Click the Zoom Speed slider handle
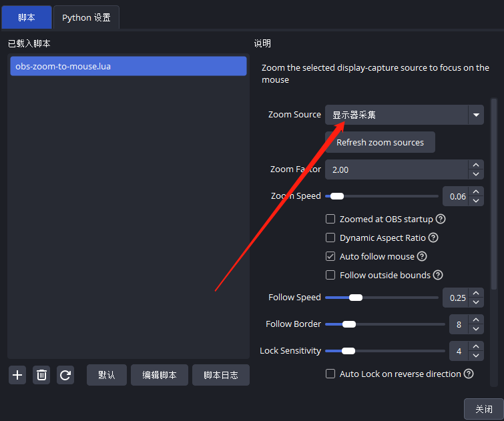504x421 pixels. click(x=337, y=196)
